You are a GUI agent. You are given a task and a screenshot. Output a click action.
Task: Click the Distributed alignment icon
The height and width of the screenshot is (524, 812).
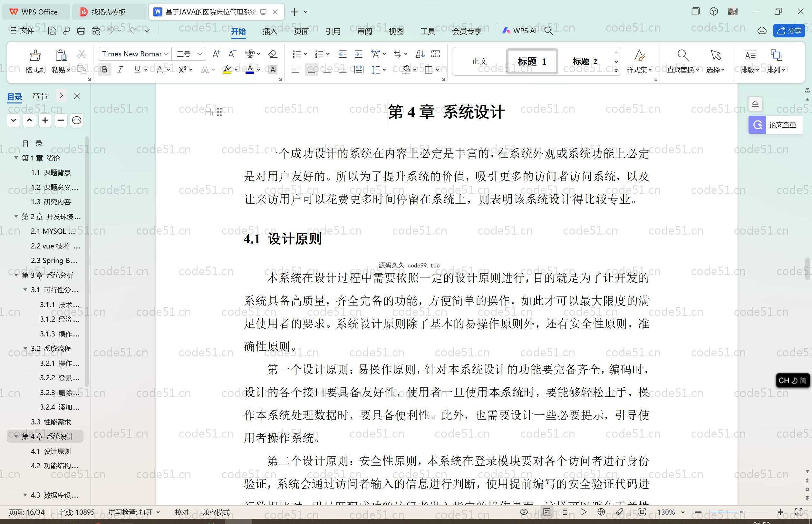click(359, 70)
